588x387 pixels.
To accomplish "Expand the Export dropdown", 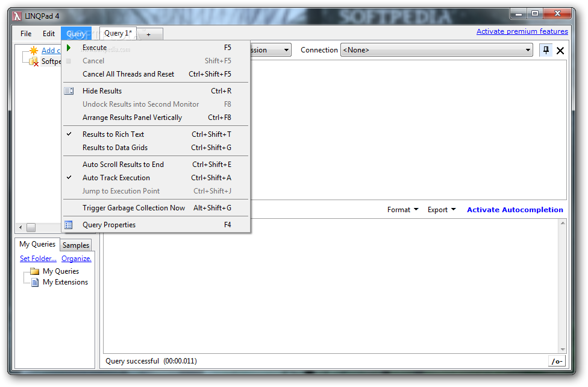I will pyautogui.click(x=442, y=210).
